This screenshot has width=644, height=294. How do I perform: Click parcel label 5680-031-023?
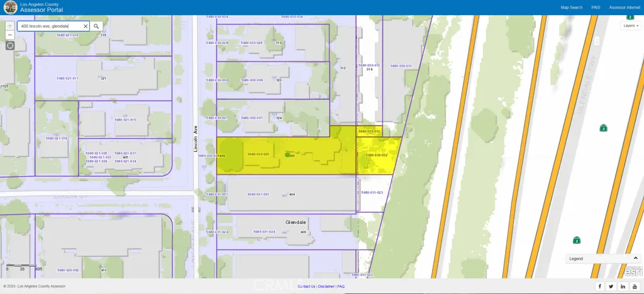coord(372,193)
